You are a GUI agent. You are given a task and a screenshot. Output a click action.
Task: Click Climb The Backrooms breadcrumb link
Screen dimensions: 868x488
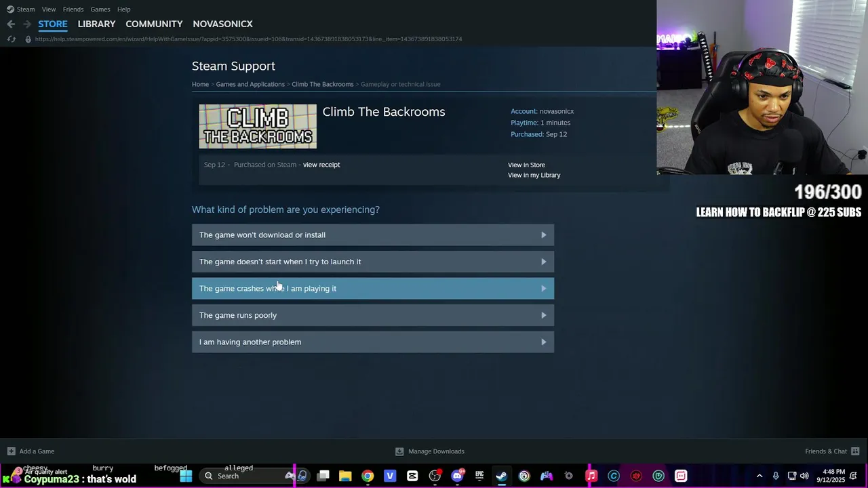[323, 84]
